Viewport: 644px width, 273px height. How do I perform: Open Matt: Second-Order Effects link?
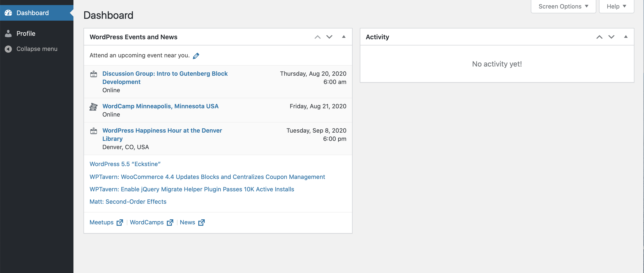(128, 201)
